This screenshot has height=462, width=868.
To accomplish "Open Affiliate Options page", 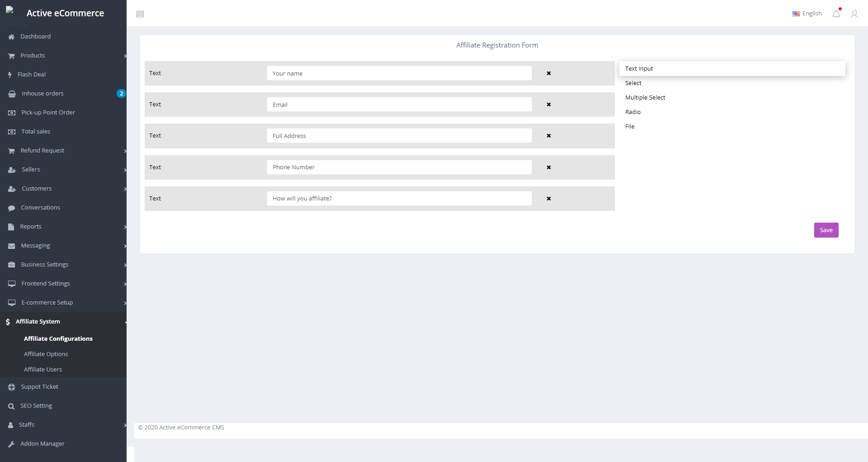I will pos(46,354).
